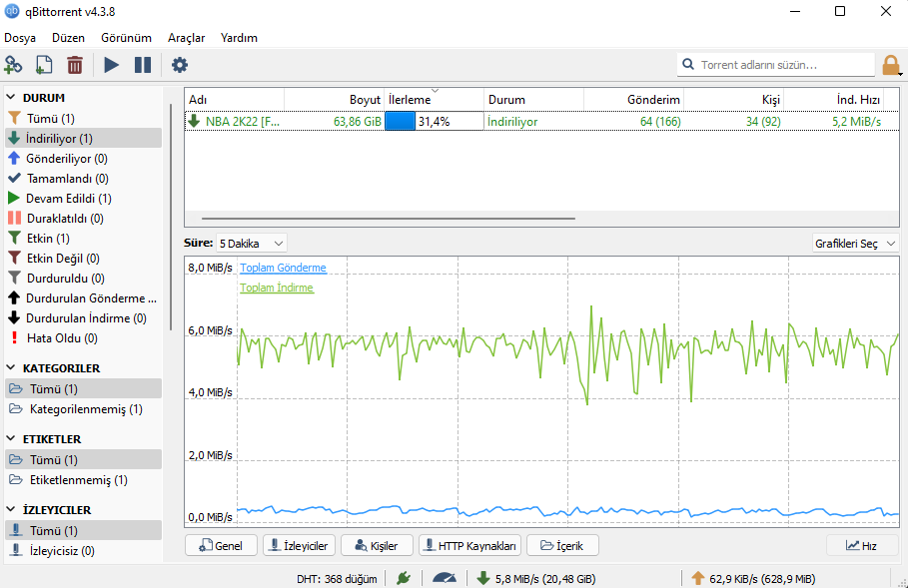Select the Gönderiliyor (0) filter

click(83, 158)
